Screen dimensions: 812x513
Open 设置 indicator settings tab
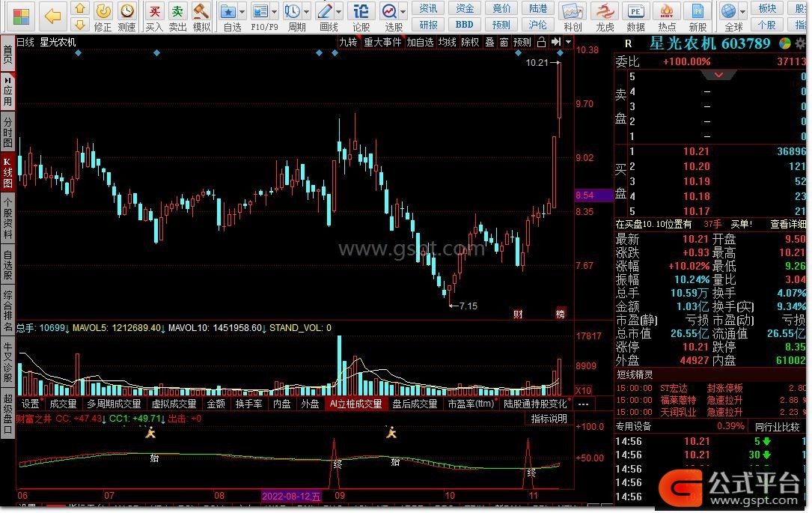coord(30,404)
